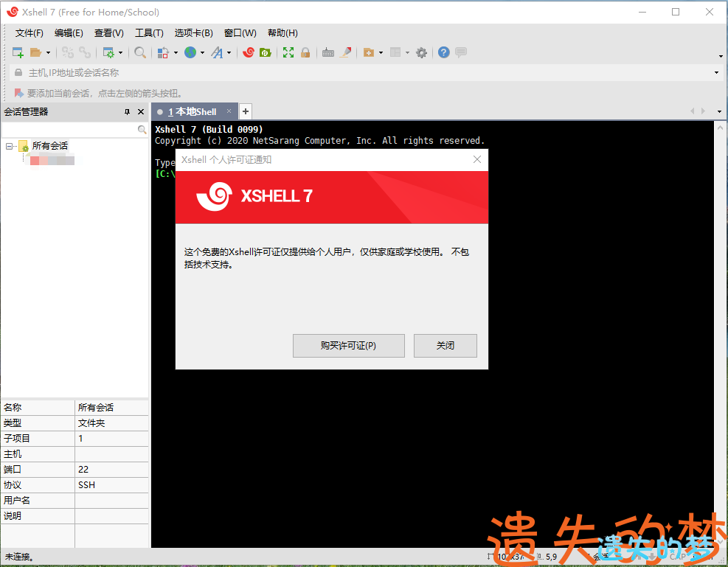Click the font icon in the toolbar
Screen dimensions: 728x567
[x=217, y=52]
